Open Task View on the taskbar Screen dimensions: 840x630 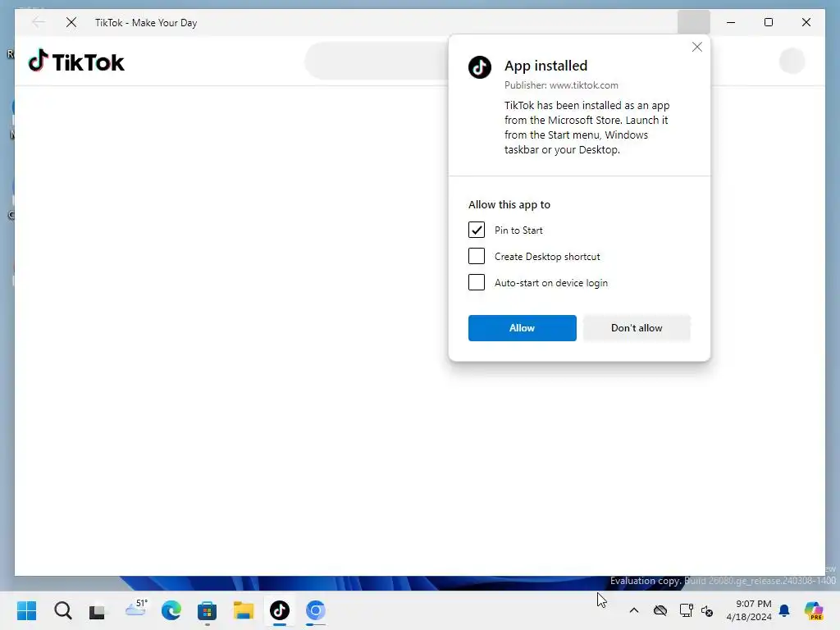tap(98, 610)
